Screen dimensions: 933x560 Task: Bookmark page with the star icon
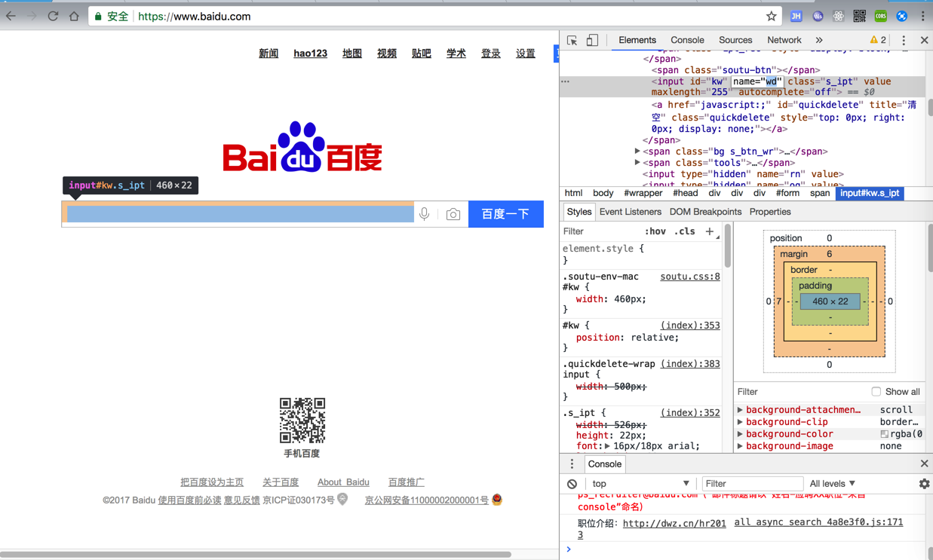point(771,16)
